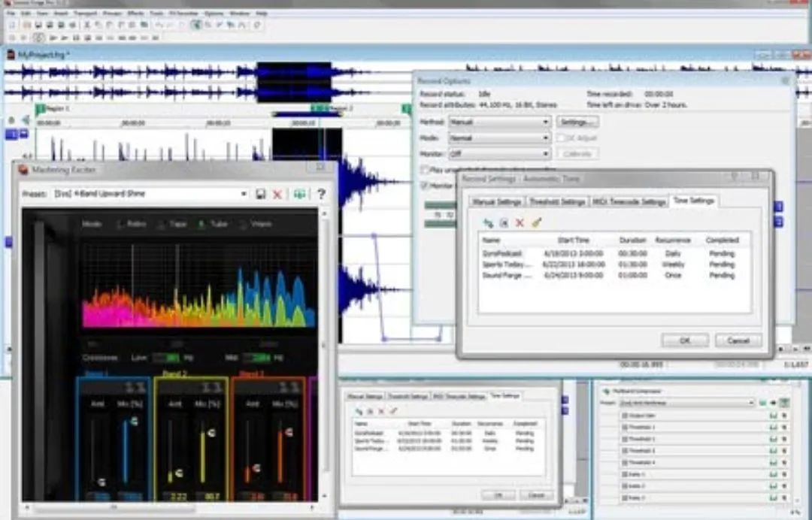Select the highlighted Edit tool icon
This screenshot has width=812, height=520.
196,24
